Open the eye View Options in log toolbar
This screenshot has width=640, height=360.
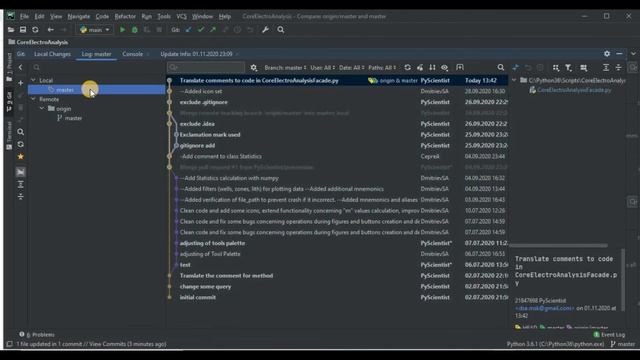tap(444, 68)
